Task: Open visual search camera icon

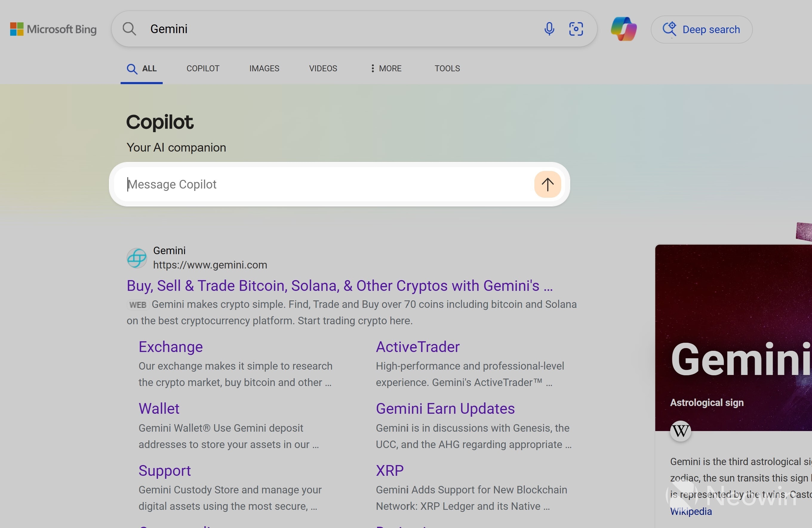Action: (576, 29)
